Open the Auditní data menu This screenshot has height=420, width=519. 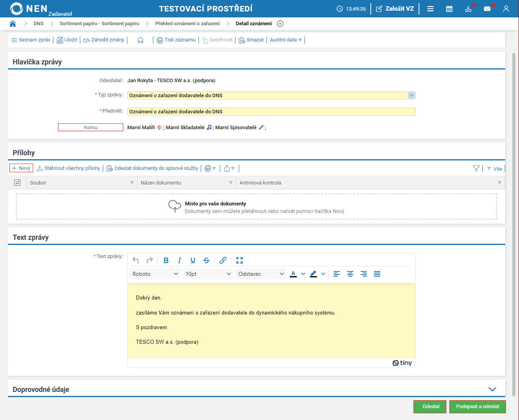[x=285, y=40]
